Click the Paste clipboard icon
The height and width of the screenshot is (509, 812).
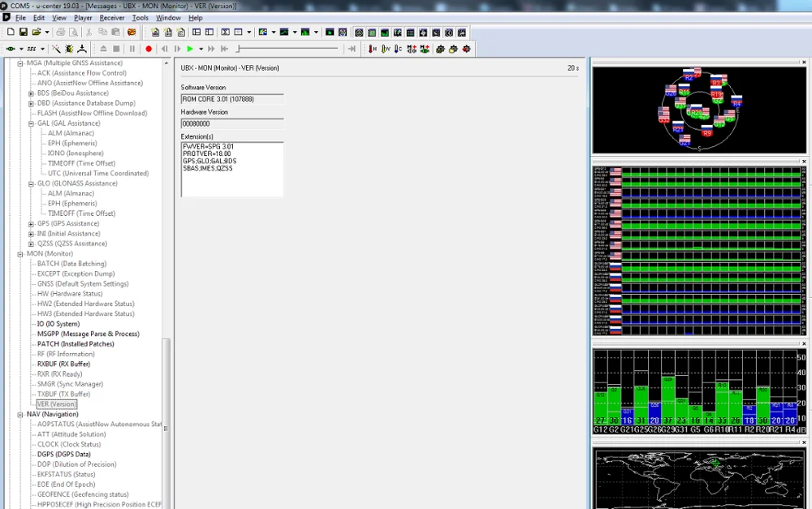pyautogui.click(x=115, y=32)
